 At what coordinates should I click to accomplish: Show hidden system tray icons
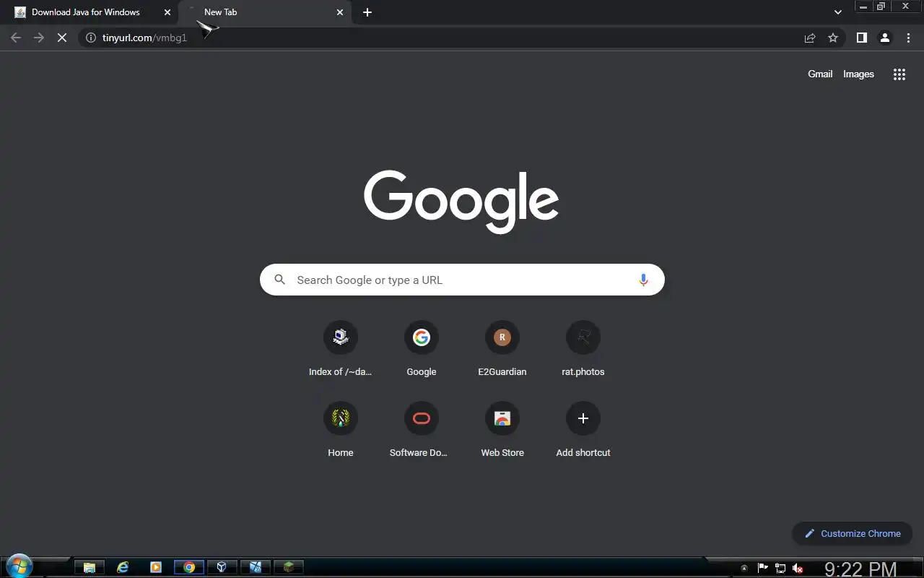point(744,568)
